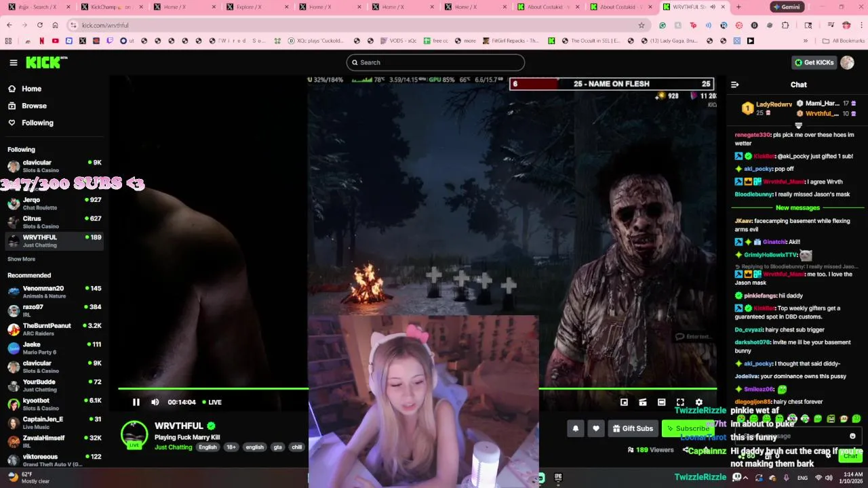868x488 pixels.
Task: Bookmark this page with star icon
Action: click(642, 25)
